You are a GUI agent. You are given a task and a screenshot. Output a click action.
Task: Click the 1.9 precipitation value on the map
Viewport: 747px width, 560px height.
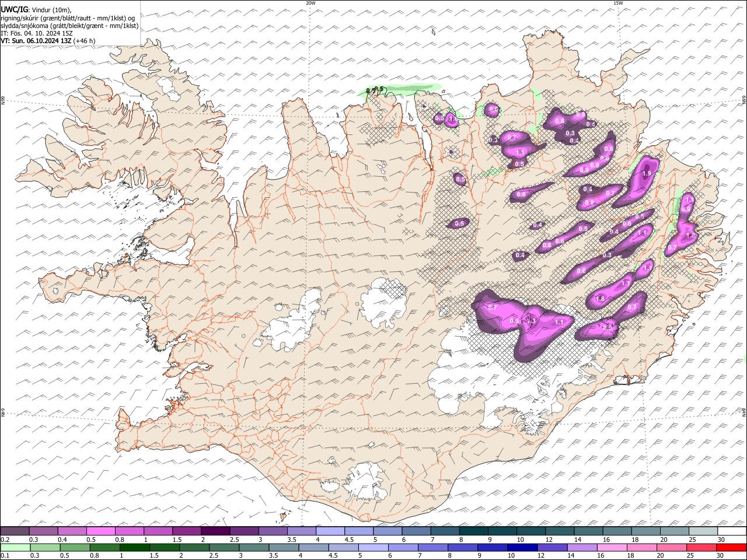(647, 174)
